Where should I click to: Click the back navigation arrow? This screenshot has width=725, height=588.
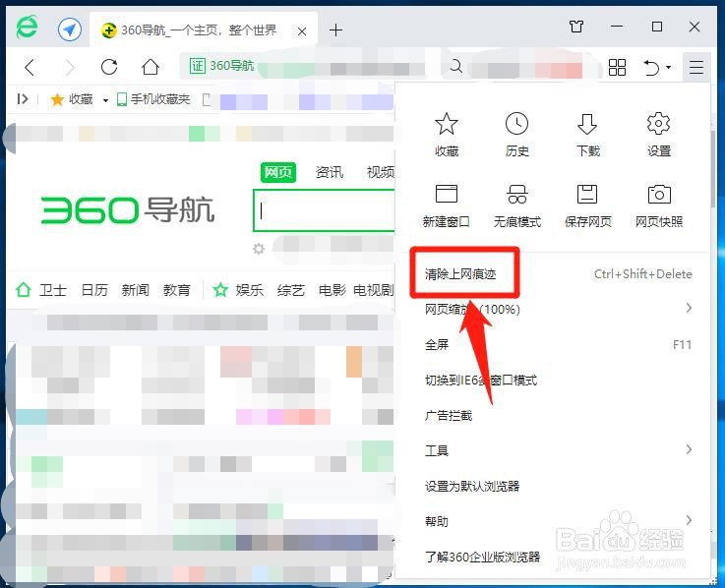pos(30,68)
